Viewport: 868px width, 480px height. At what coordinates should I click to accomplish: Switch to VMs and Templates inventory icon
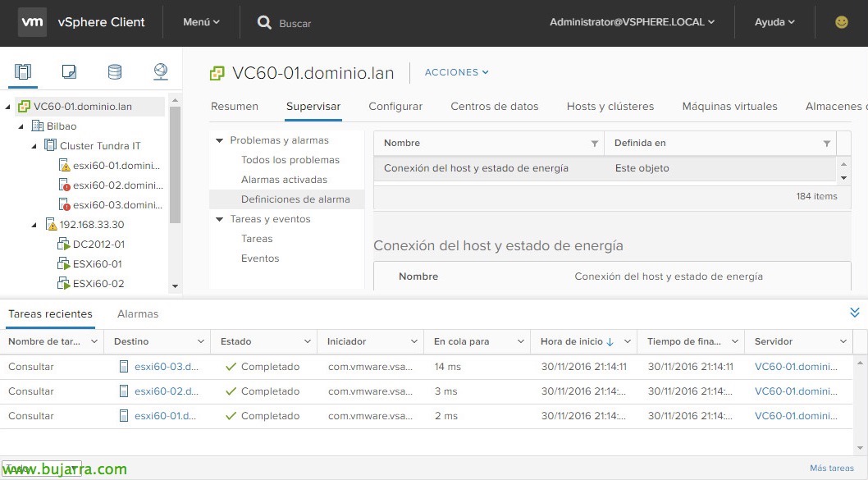(69, 72)
